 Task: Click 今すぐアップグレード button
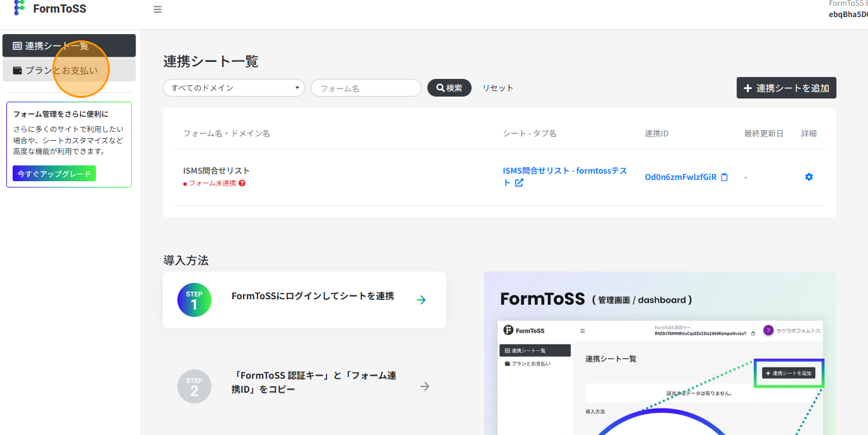pyautogui.click(x=54, y=174)
